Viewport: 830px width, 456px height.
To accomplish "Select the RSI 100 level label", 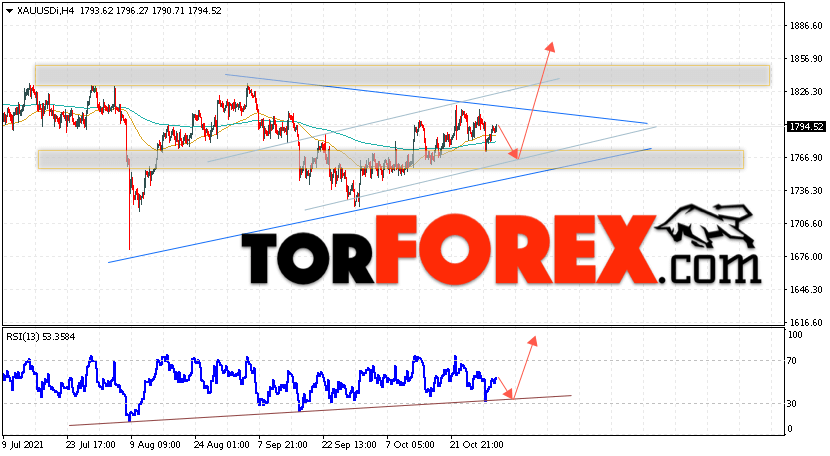I will pyautogui.click(x=795, y=335).
